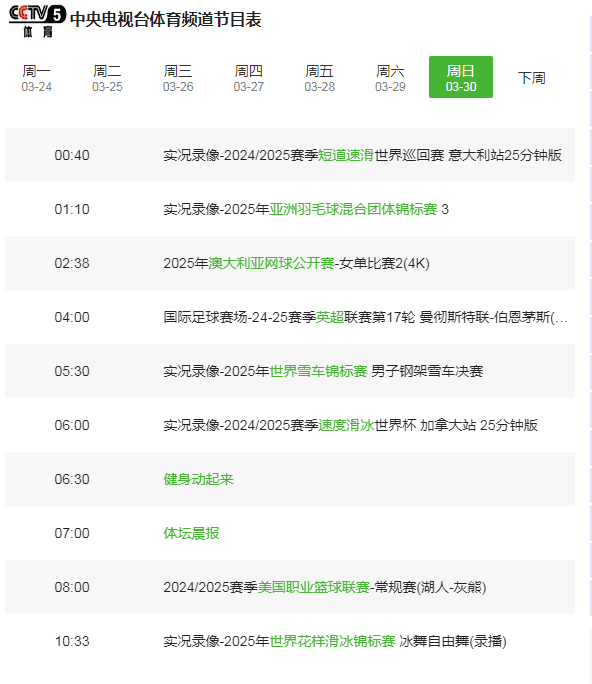The image size is (592, 684).
Task: Show the 周五 03-28 program list
Action: [x=319, y=78]
